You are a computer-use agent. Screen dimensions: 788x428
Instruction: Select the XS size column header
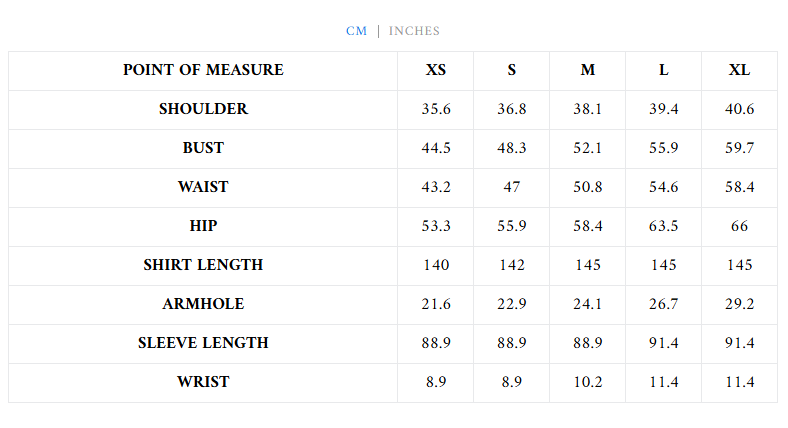coord(436,70)
